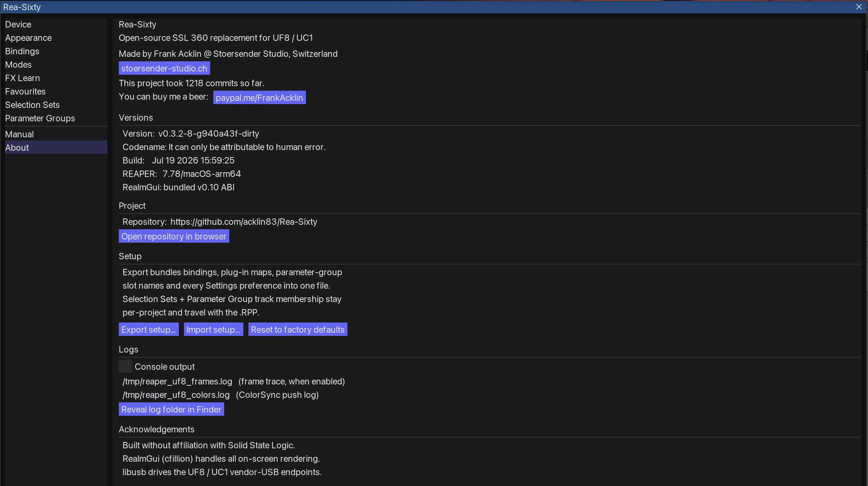Click the build date Jul 19 2026 15:59:25

[x=193, y=160]
